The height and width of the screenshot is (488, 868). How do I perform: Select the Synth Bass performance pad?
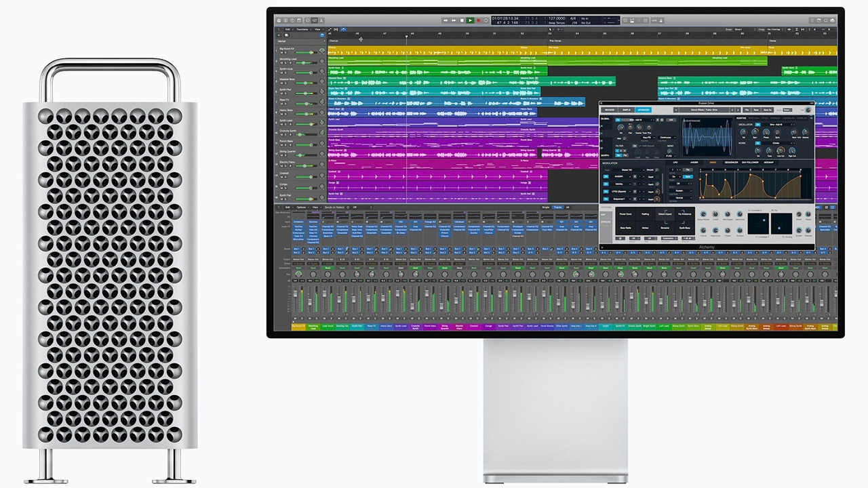684,228
